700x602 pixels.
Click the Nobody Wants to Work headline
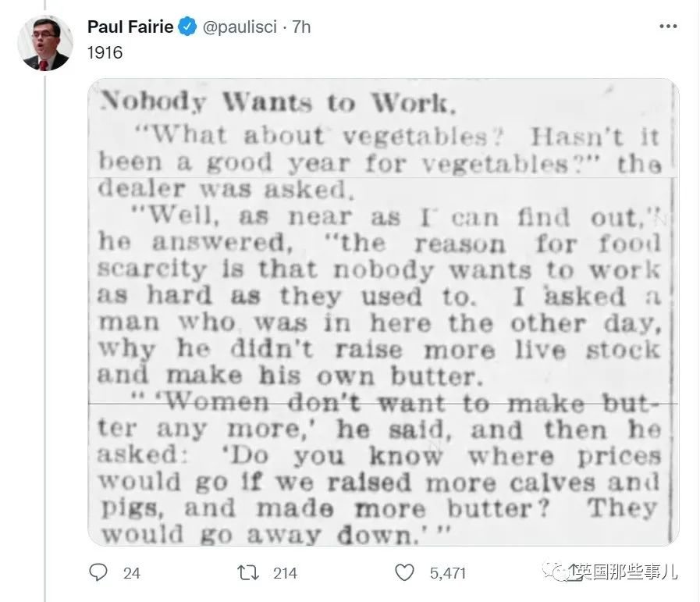[x=277, y=102]
